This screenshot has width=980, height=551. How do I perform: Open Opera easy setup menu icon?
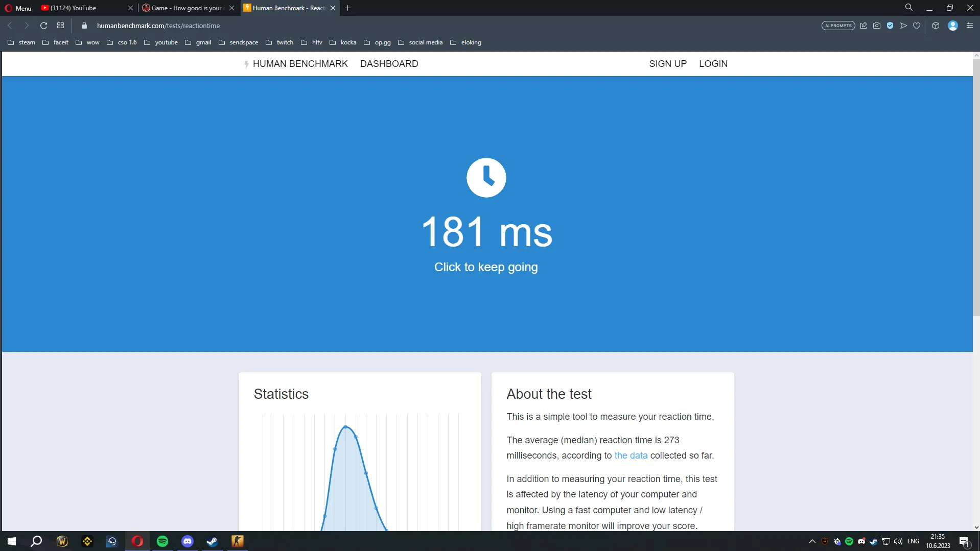click(x=969, y=26)
